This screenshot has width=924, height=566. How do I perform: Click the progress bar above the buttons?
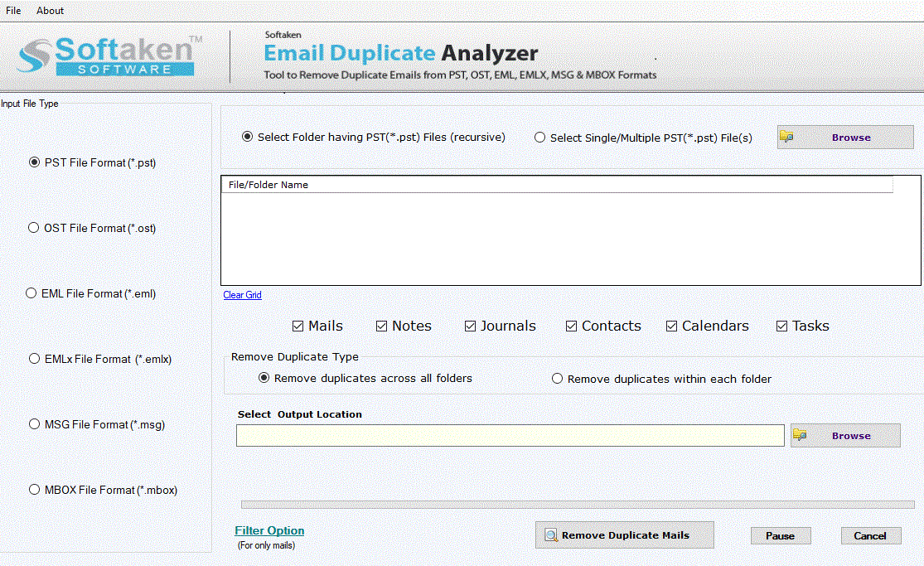click(578, 505)
